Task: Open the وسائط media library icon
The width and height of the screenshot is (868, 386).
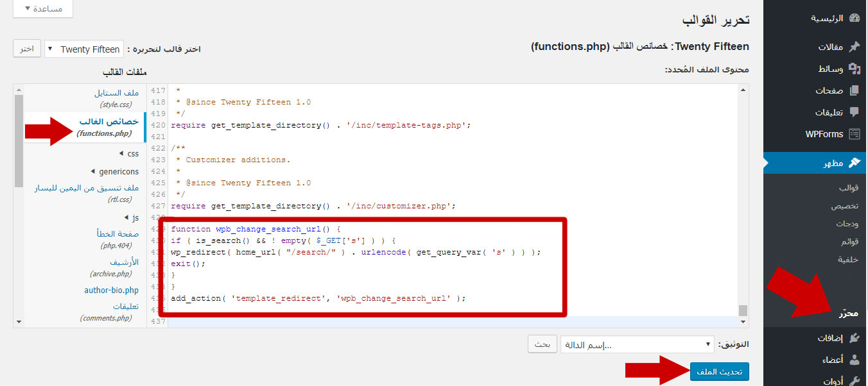Action: [x=854, y=69]
